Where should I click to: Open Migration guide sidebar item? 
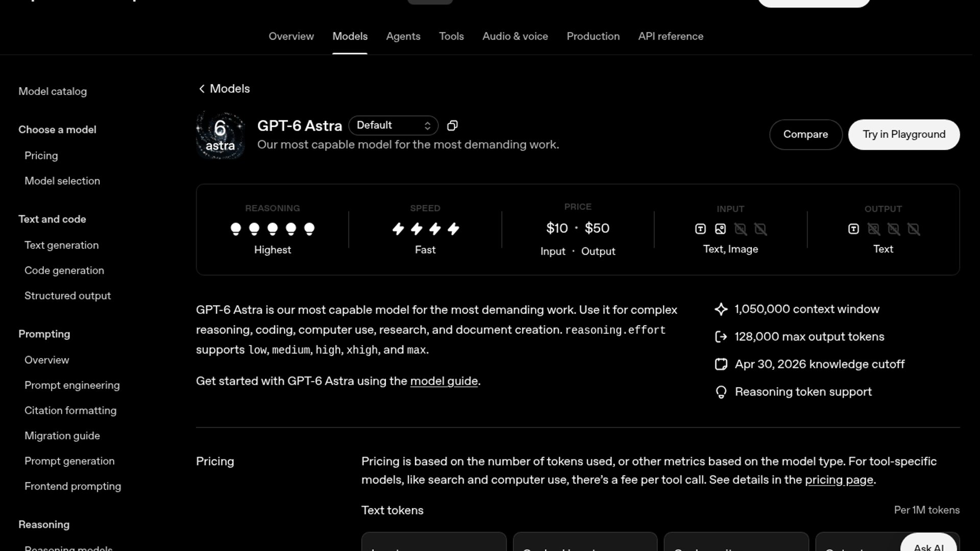point(62,436)
